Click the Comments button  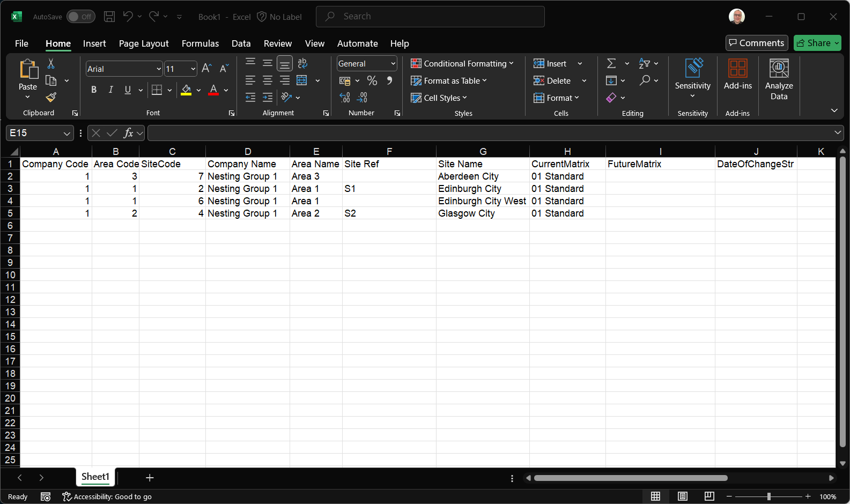(756, 43)
